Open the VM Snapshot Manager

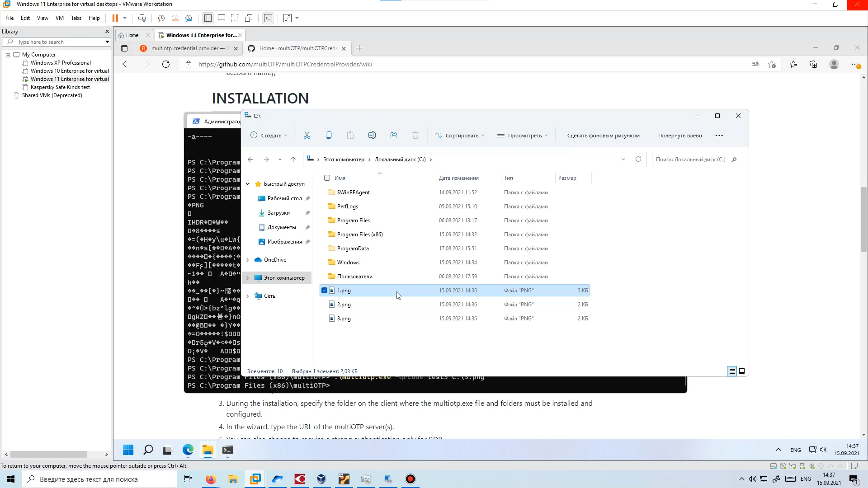point(189,18)
